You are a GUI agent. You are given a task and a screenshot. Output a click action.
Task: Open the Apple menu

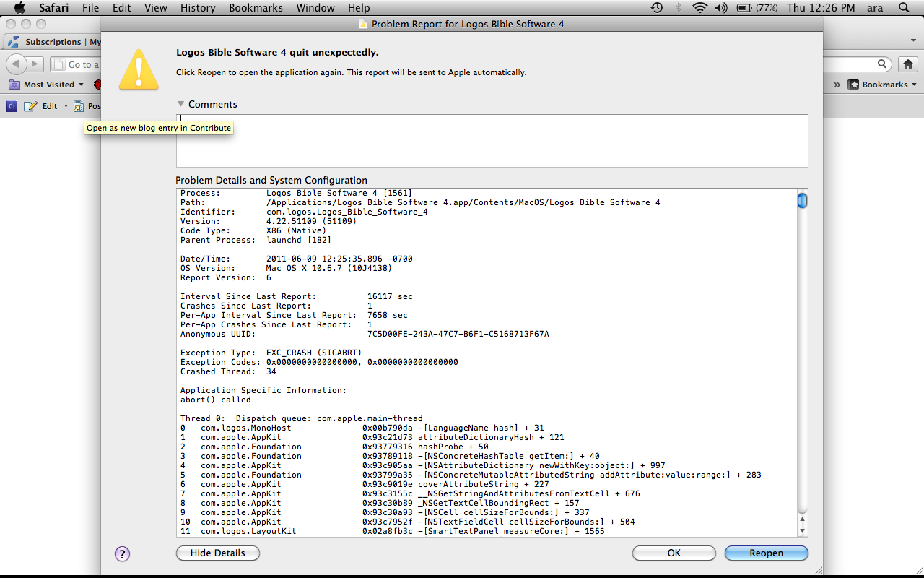click(x=19, y=8)
